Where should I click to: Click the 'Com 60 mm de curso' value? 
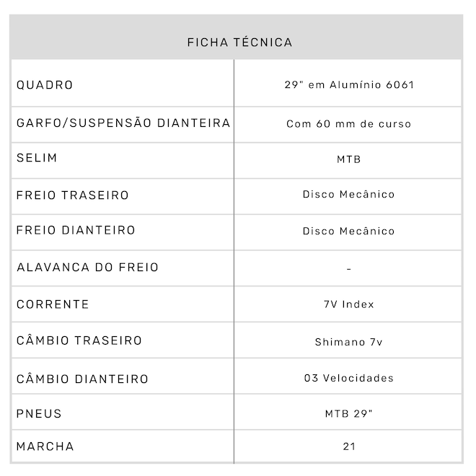(349, 124)
